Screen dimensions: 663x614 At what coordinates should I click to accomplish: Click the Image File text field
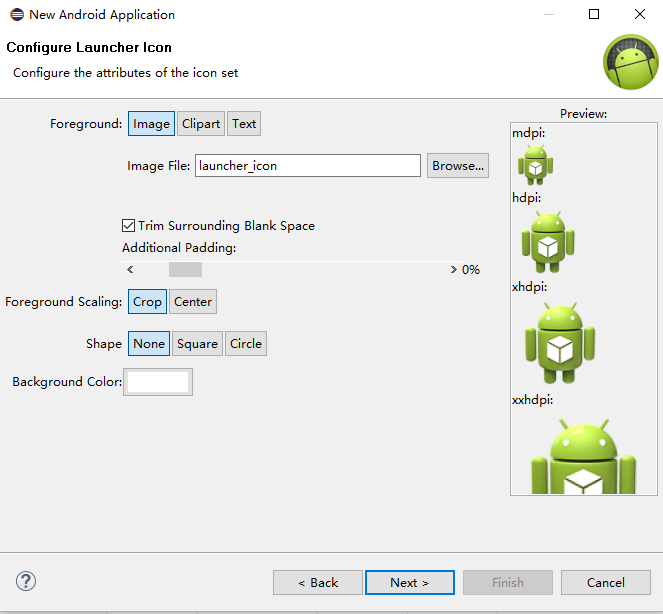[308, 165]
